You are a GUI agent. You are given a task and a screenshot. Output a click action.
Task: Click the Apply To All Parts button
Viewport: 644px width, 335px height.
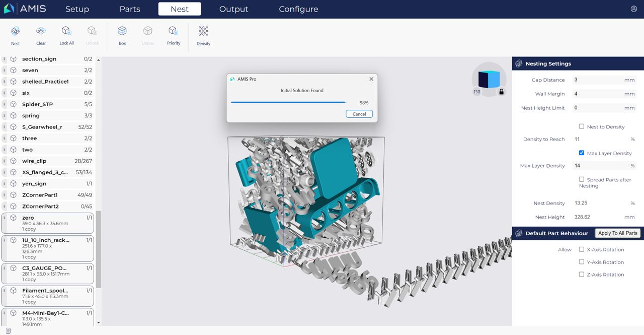[x=618, y=233]
